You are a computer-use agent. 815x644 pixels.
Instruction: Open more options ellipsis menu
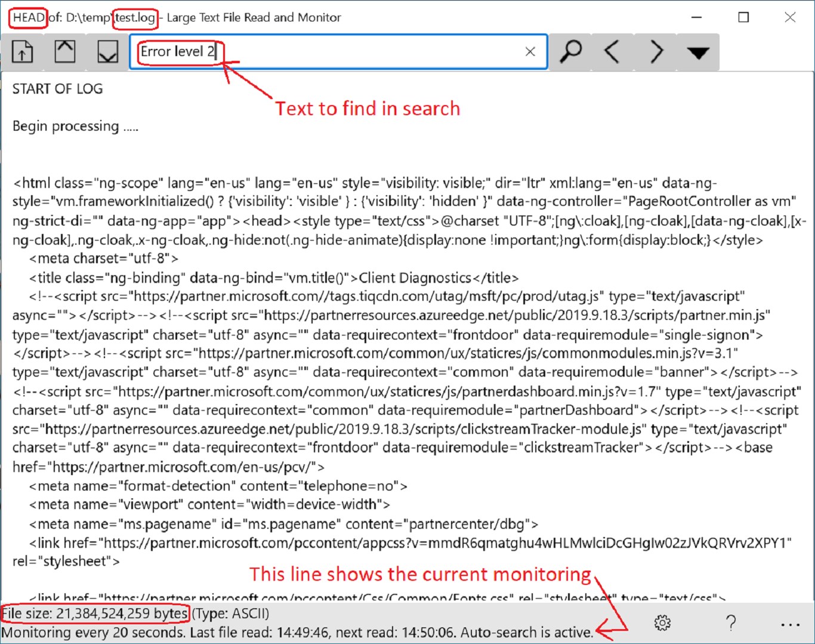(x=790, y=624)
